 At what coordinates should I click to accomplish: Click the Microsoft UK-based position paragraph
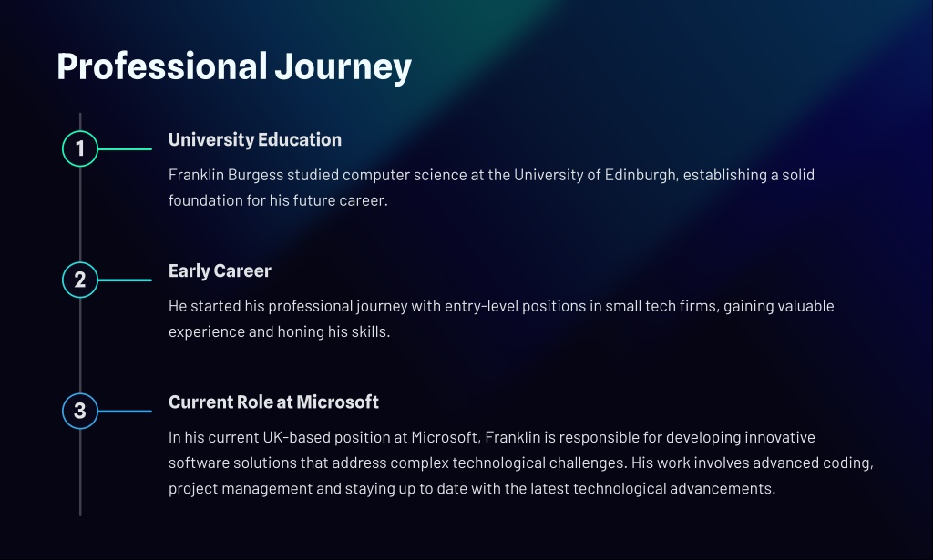coord(521,463)
